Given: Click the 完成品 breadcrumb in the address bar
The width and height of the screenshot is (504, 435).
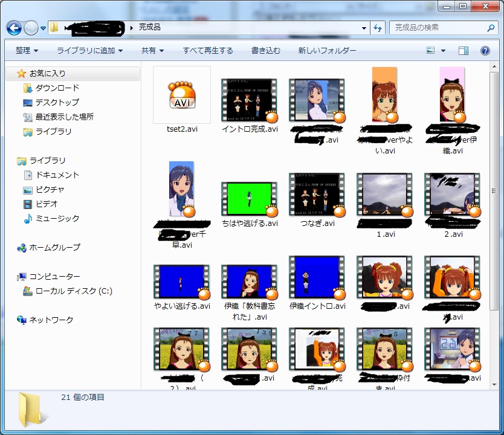Looking at the screenshot, I should [149, 27].
